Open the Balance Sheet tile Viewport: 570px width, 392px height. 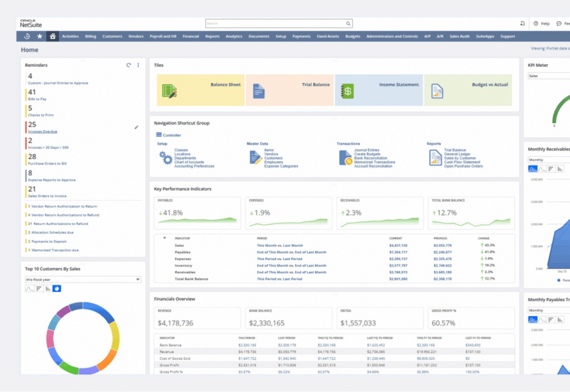[200, 90]
